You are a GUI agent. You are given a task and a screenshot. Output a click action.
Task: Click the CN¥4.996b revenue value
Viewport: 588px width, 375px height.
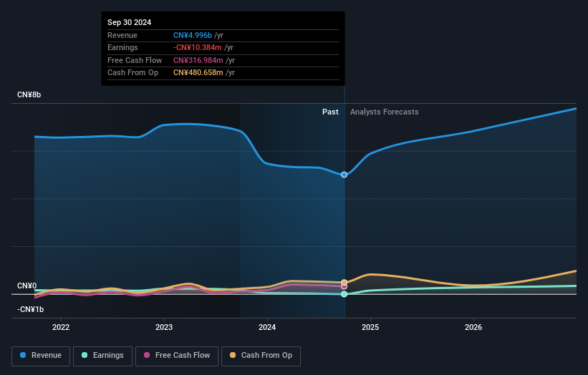click(x=193, y=35)
